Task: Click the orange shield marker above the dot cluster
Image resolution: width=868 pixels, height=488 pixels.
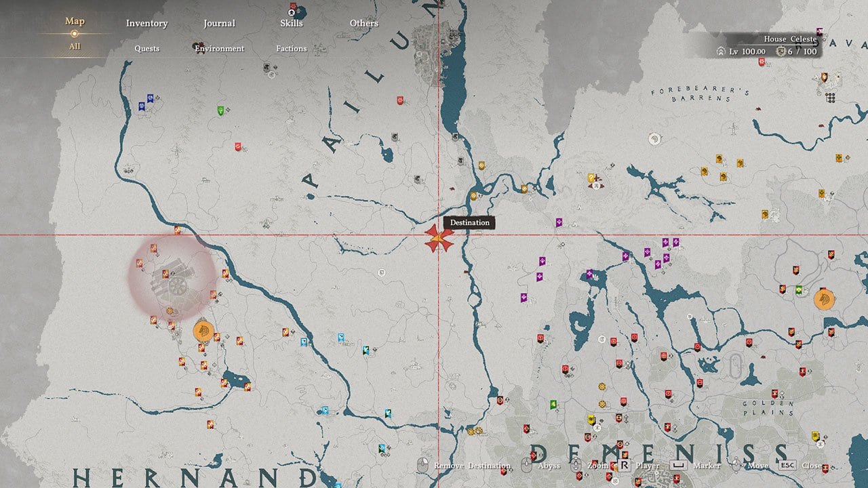Action: click(823, 79)
